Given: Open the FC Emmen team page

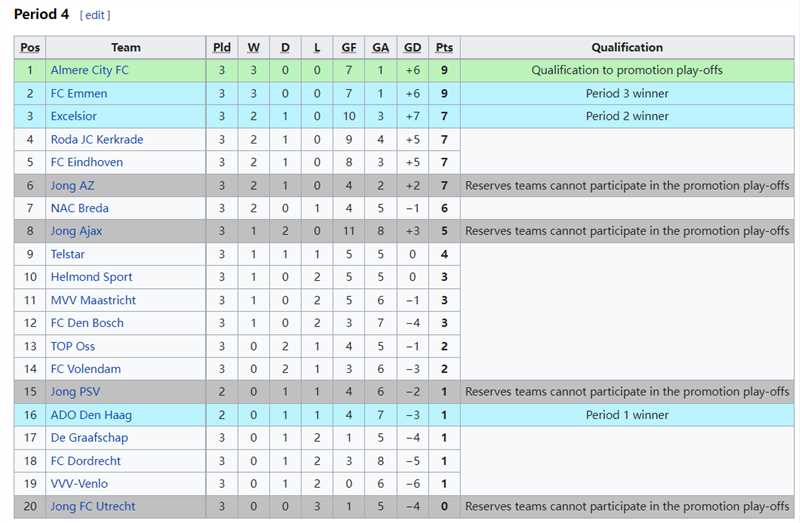Looking at the screenshot, I should pyautogui.click(x=79, y=93).
